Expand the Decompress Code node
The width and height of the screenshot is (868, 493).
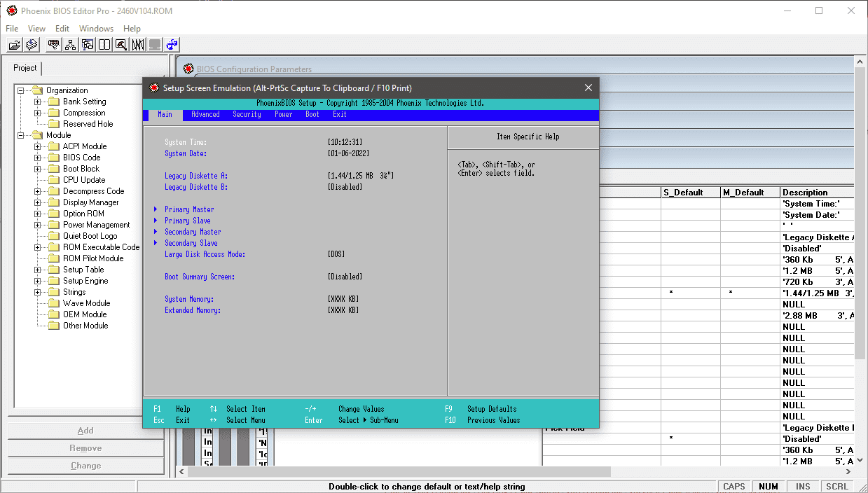coord(38,191)
